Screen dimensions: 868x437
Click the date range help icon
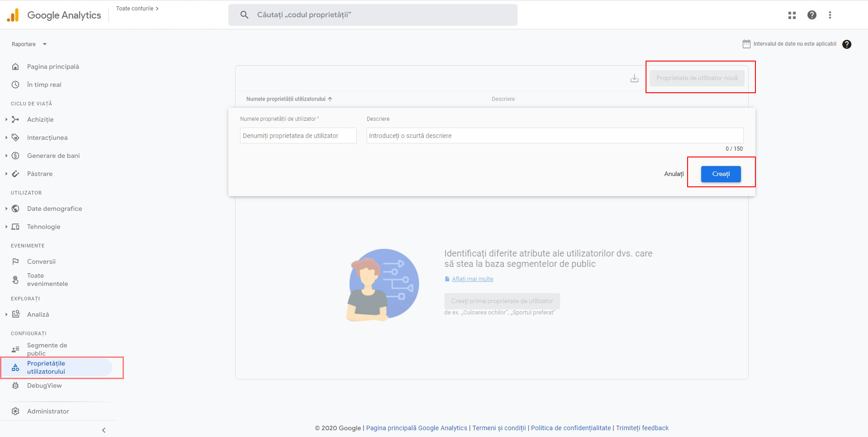847,44
